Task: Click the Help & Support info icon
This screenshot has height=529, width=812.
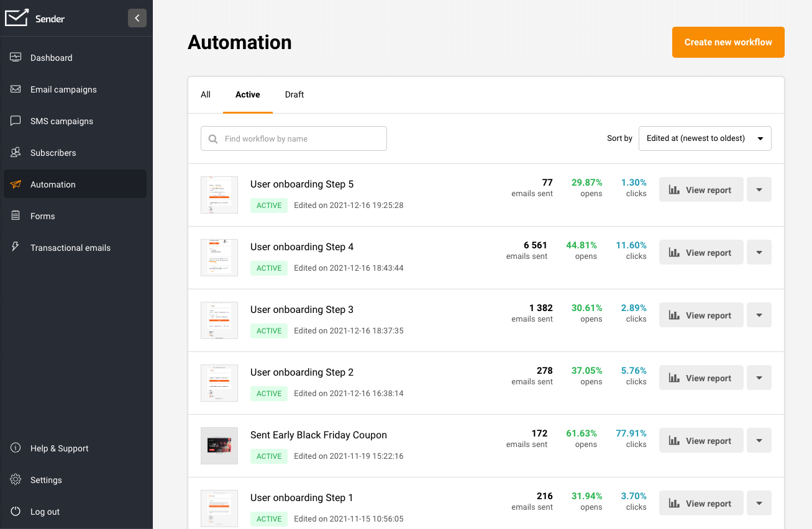Action: [16, 448]
